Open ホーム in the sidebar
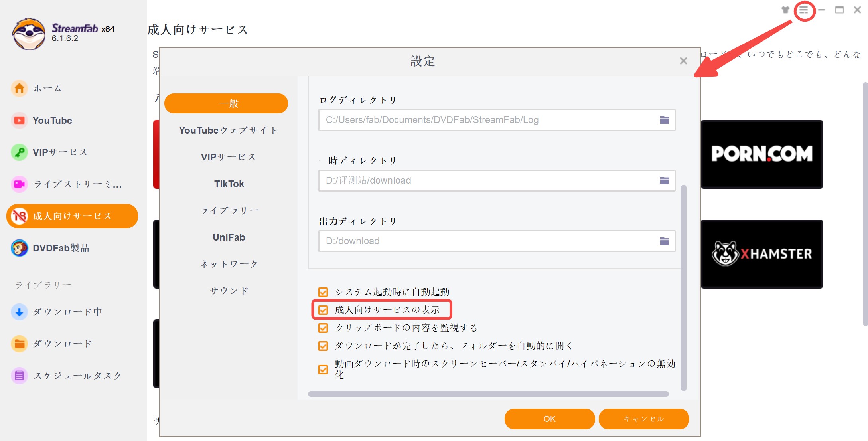This screenshot has width=868, height=441. [47, 88]
